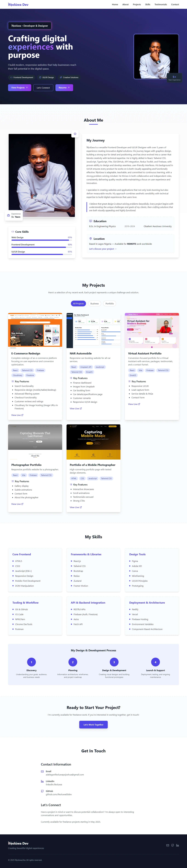Click the Gmail address under Email
The width and height of the screenshot is (187, 868).
tap(65, 775)
